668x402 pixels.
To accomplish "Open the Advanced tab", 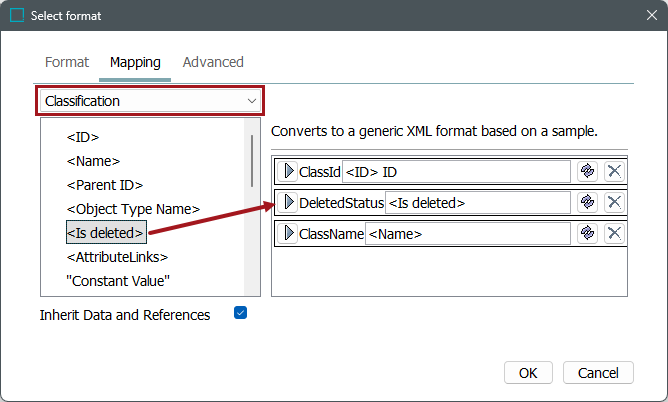I will pos(213,62).
